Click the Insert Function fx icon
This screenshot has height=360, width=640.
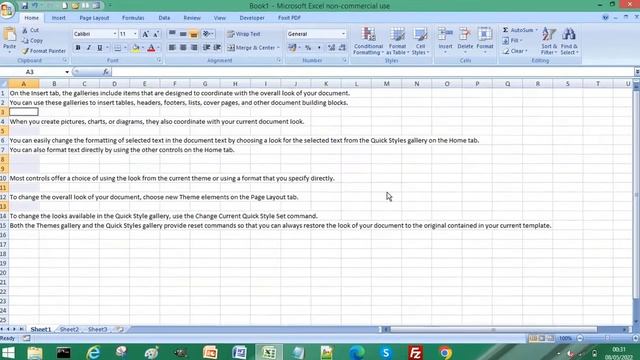pyautogui.click(x=106, y=72)
